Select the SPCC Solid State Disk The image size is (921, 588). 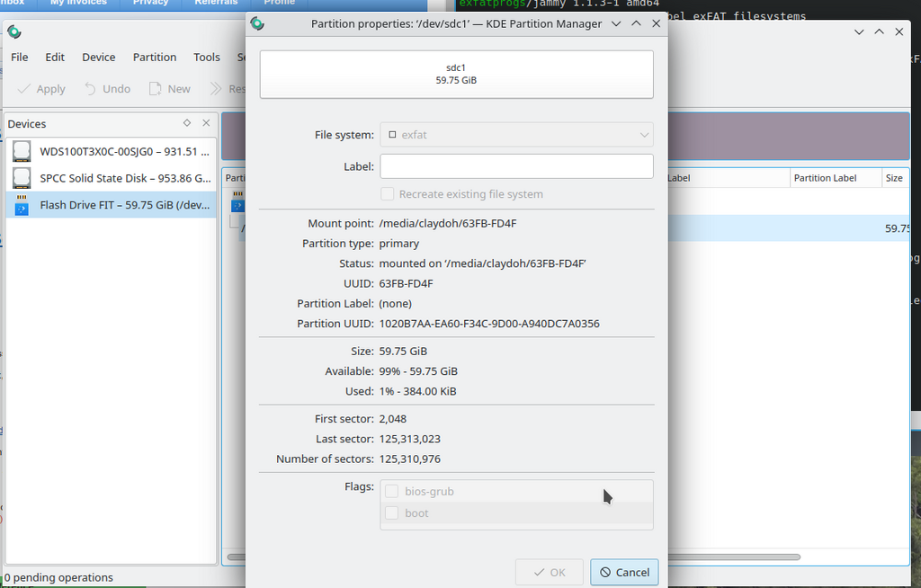tap(112, 178)
